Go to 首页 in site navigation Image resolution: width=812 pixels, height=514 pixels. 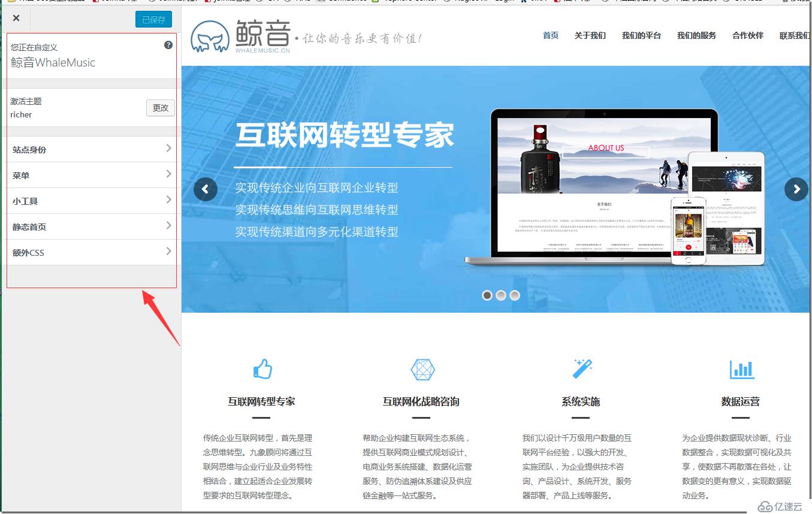pos(551,35)
